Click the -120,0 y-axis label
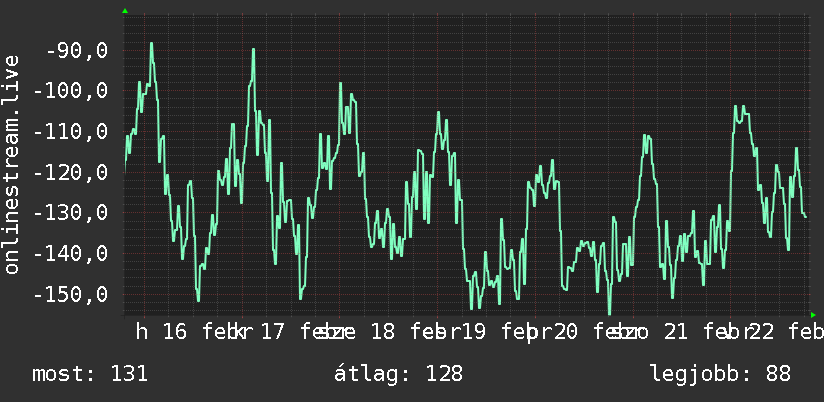Image resolution: width=824 pixels, height=402 pixels. click(71, 172)
